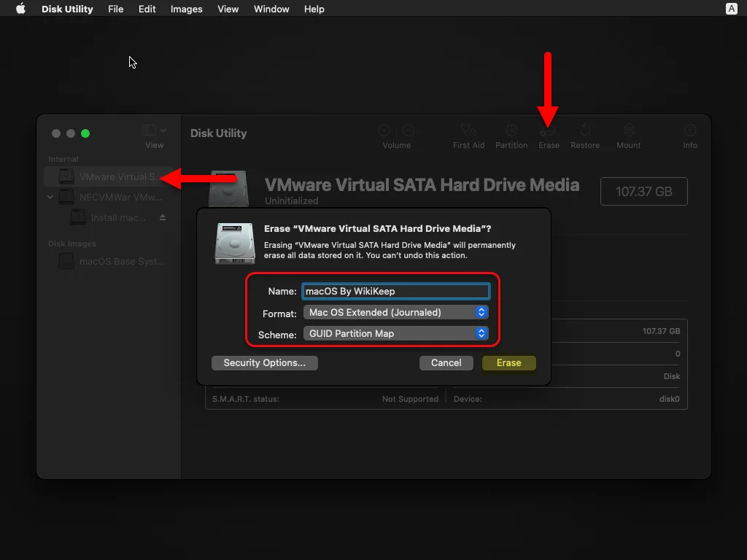
Task: Click the NECVMWar sidebar disk icon
Action: tap(66, 197)
